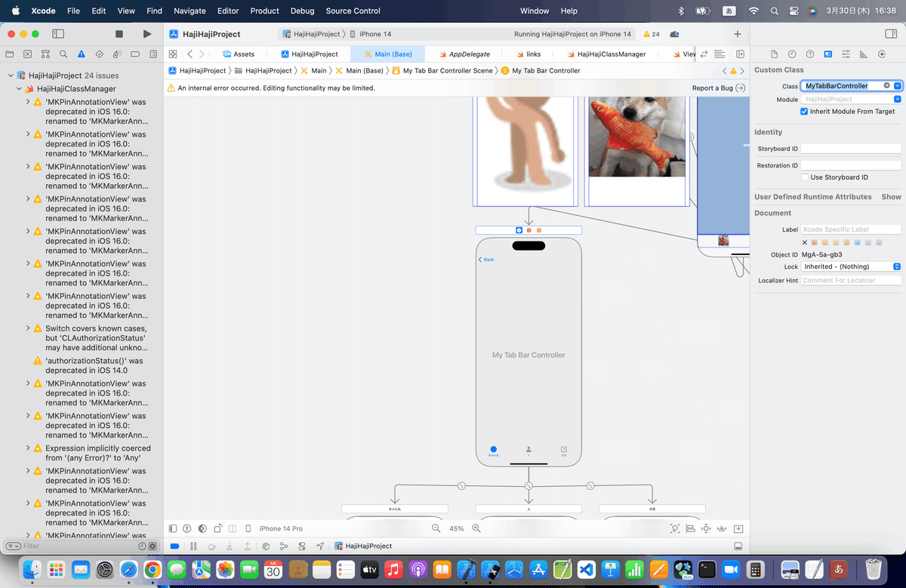Open editor options lines menu

720,54
